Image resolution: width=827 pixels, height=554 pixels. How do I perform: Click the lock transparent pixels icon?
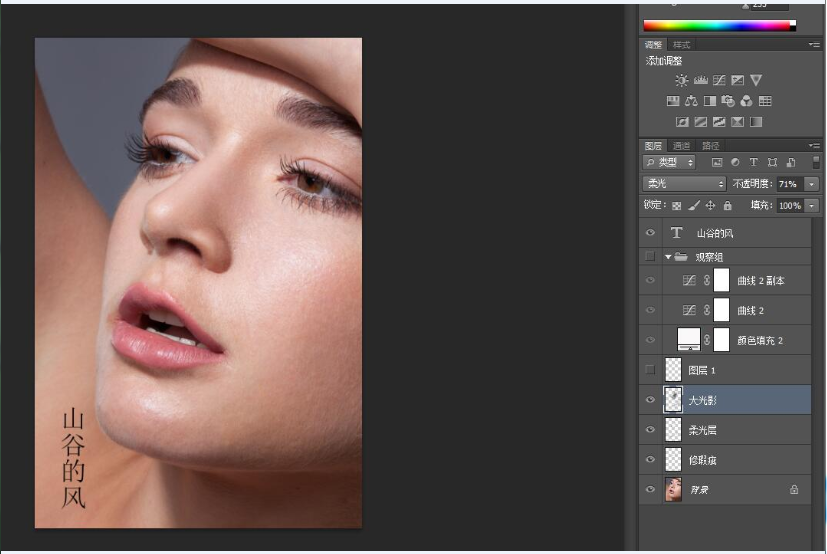click(676, 205)
